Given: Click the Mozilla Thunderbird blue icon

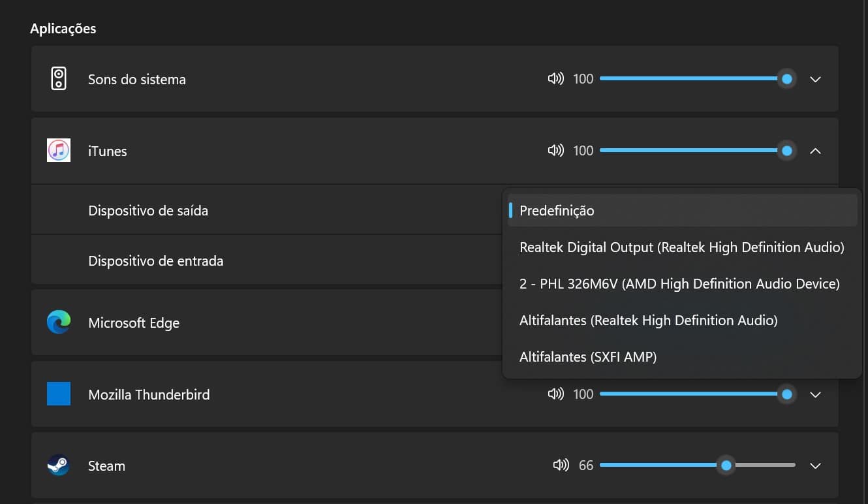Looking at the screenshot, I should click(59, 394).
